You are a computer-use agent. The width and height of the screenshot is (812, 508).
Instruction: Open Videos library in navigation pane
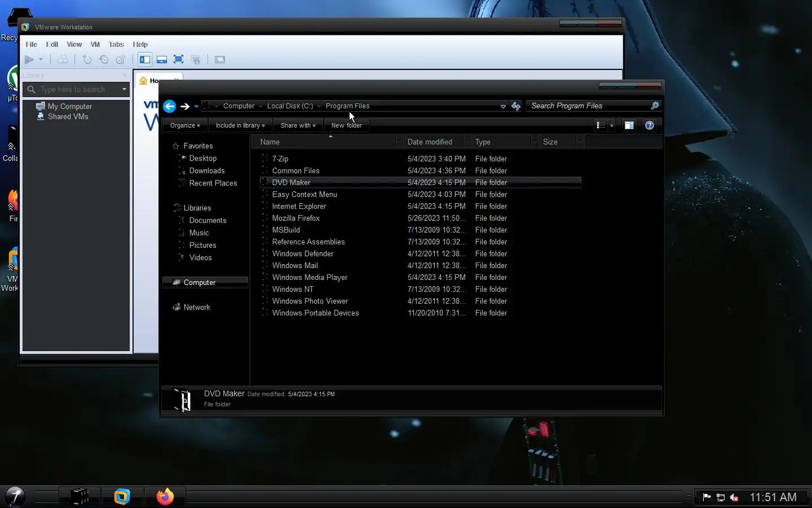tap(200, 258)
